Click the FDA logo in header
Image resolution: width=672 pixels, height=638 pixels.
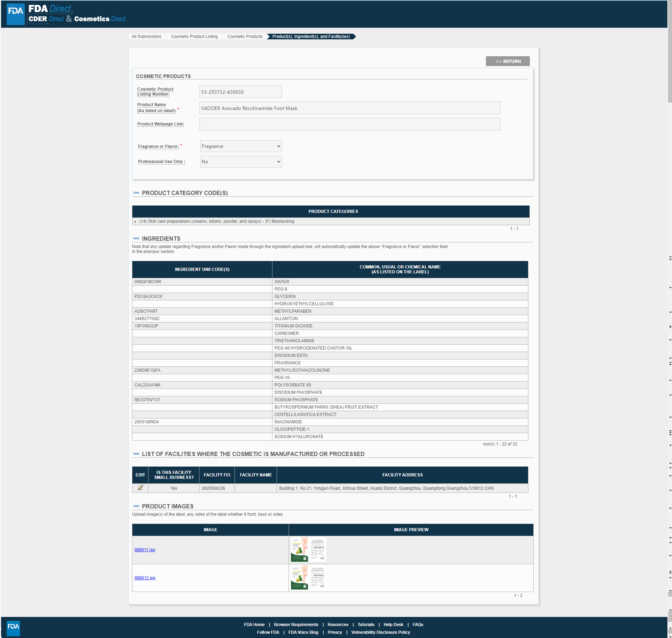(x=15, y=14)
